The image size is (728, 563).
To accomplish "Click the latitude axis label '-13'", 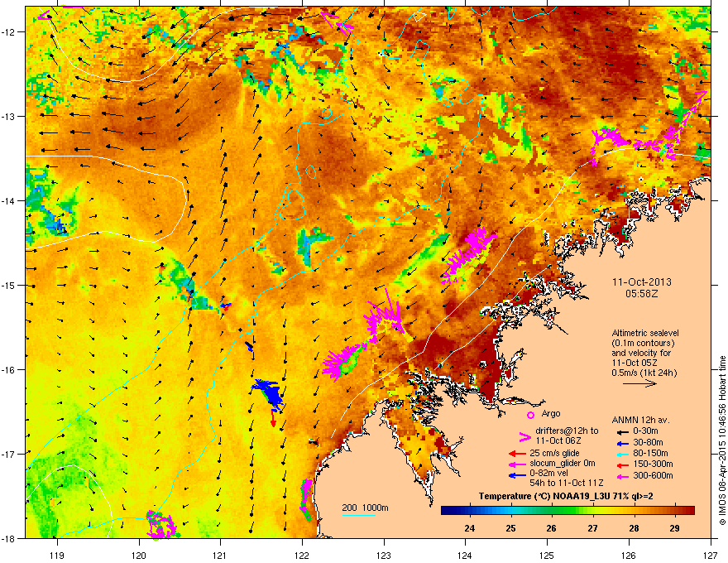I will tap(9, 117).
